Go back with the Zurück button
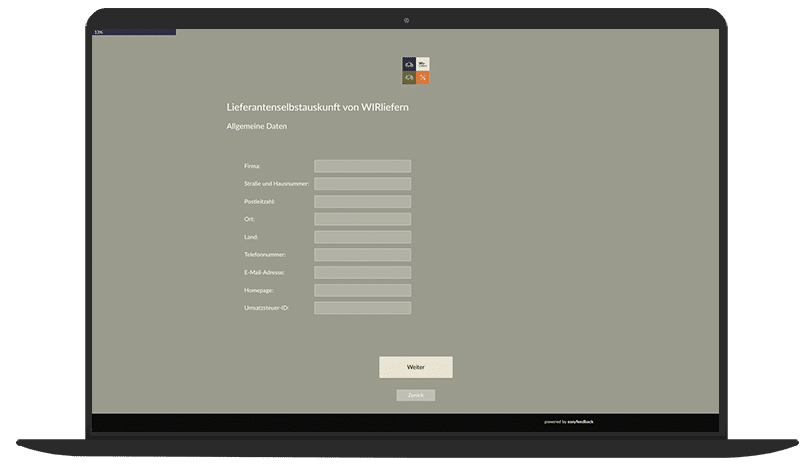Viewport: 806px width, 470px height. click(x=415, y=395)
